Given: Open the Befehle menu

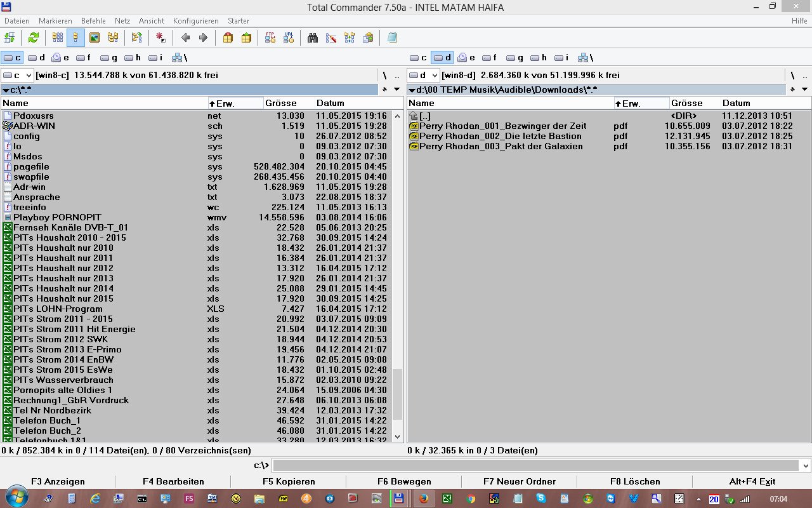Looking at the screenshot, I should coord(93,21).
